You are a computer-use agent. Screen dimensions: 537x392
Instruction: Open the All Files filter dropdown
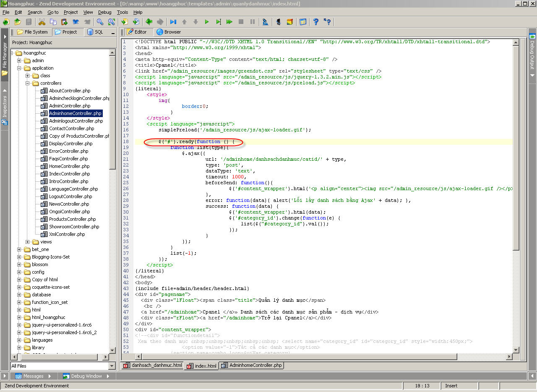tap(112, 366)
